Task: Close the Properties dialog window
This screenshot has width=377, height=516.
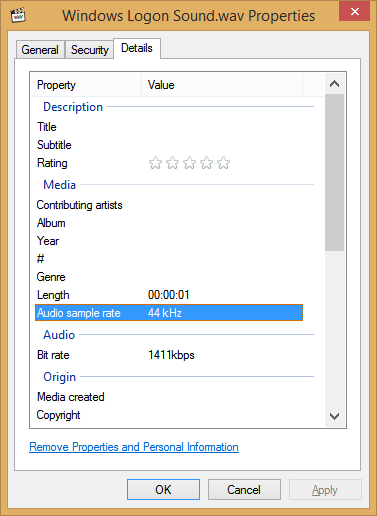Action: 354,11
